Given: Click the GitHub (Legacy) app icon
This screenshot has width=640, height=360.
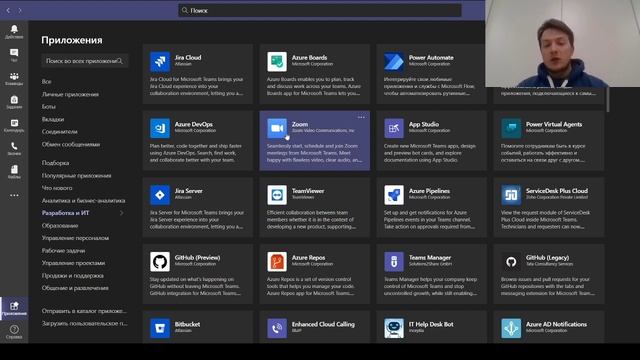Looking at the screenshot, I should [511, 262].
